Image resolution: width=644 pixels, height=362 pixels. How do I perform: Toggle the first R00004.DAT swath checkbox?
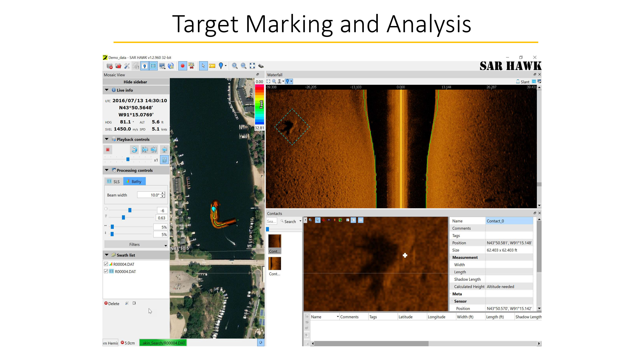tap(106, 264)
